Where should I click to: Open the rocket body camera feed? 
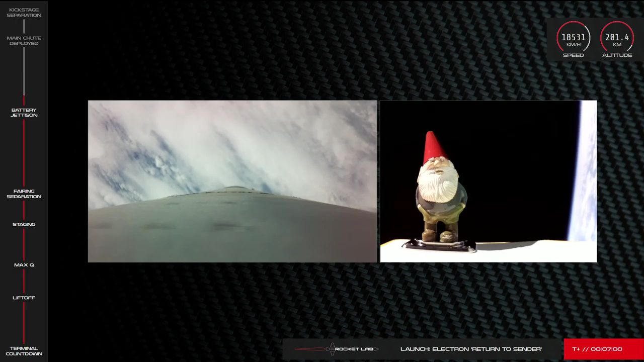click(x=232, y=181)
